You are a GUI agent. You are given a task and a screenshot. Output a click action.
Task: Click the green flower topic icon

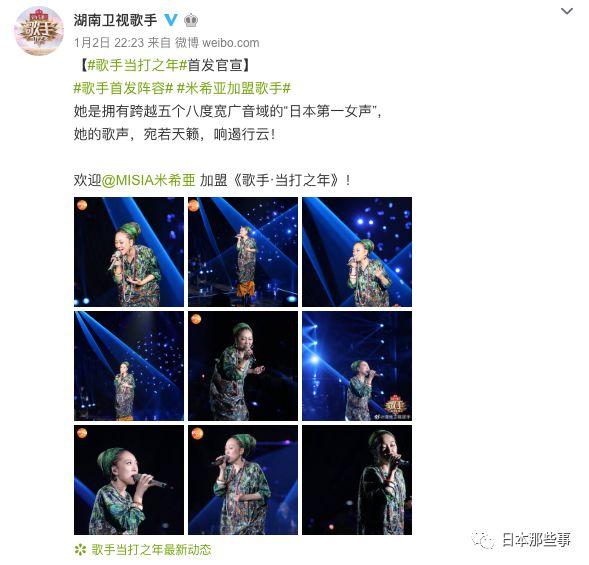(80, 550)
